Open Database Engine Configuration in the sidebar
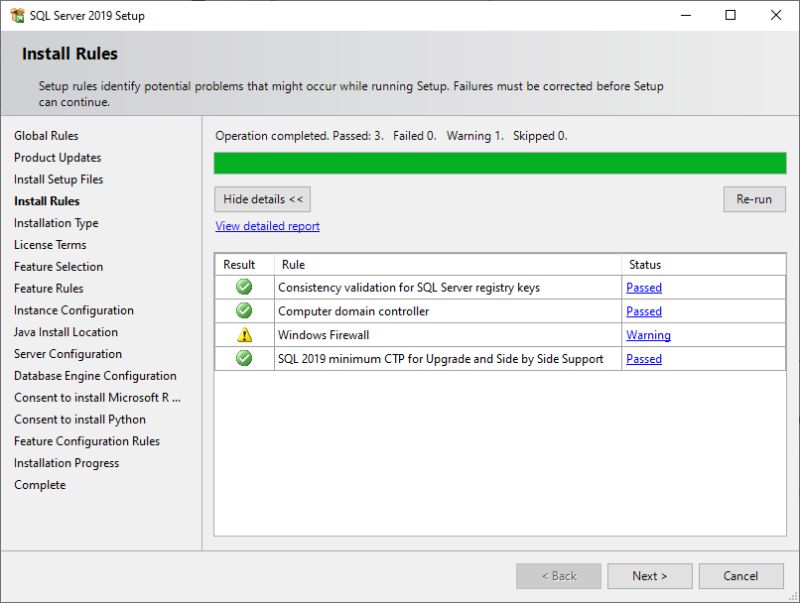800x603 pixels. (x=95, y=375)
